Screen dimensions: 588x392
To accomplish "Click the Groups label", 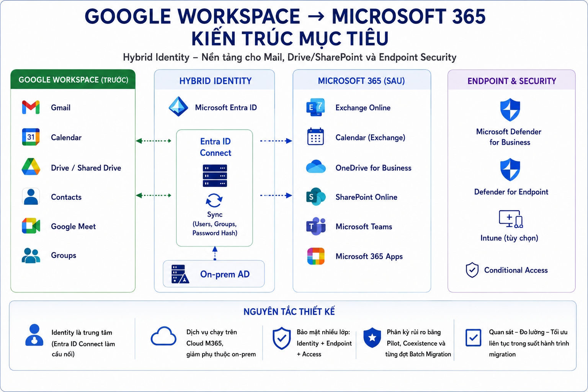I will click(x=64, y=255).
